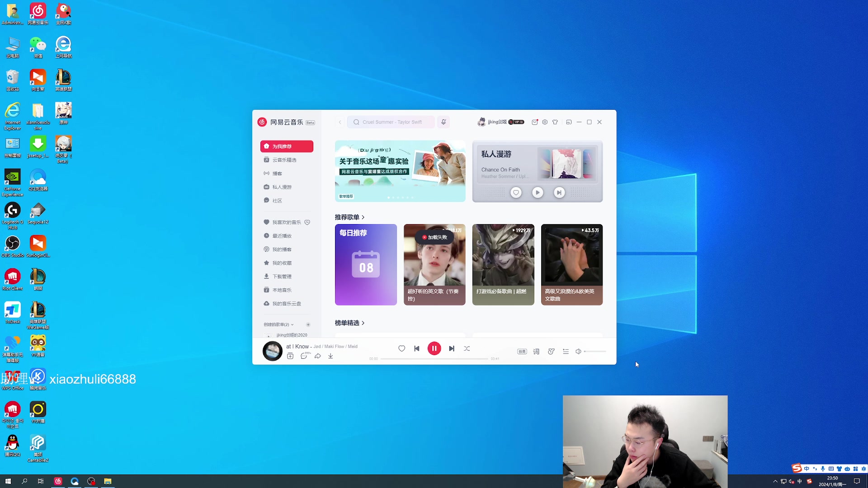Expand 榜单精选 section arrow
868x488 pixels.
pos(363,323)
